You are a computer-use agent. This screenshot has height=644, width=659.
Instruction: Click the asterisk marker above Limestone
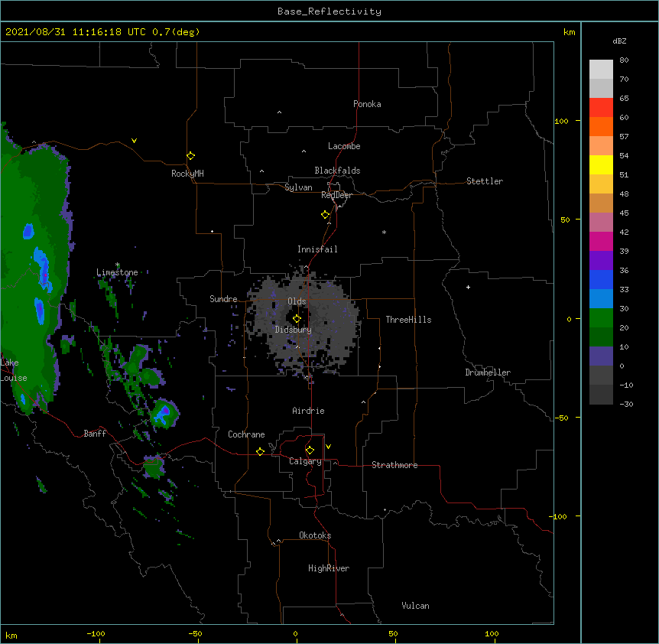118,265
